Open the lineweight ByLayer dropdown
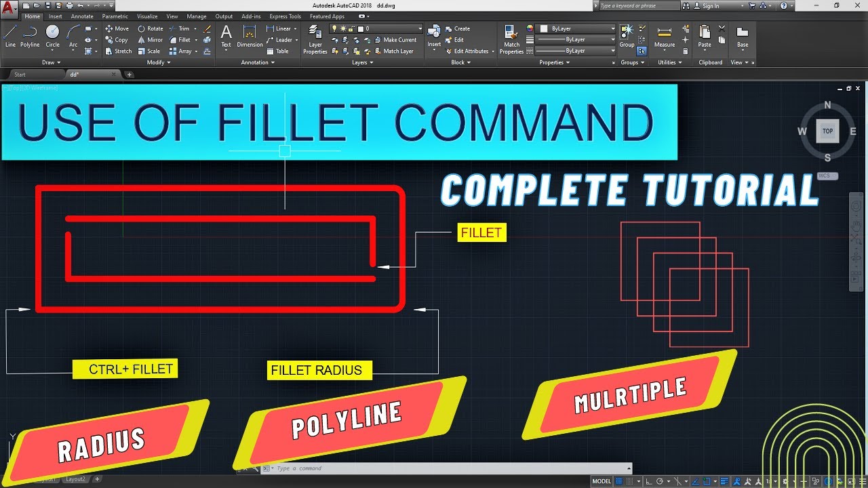Screen dimensions: 868x488 (576, 39)
